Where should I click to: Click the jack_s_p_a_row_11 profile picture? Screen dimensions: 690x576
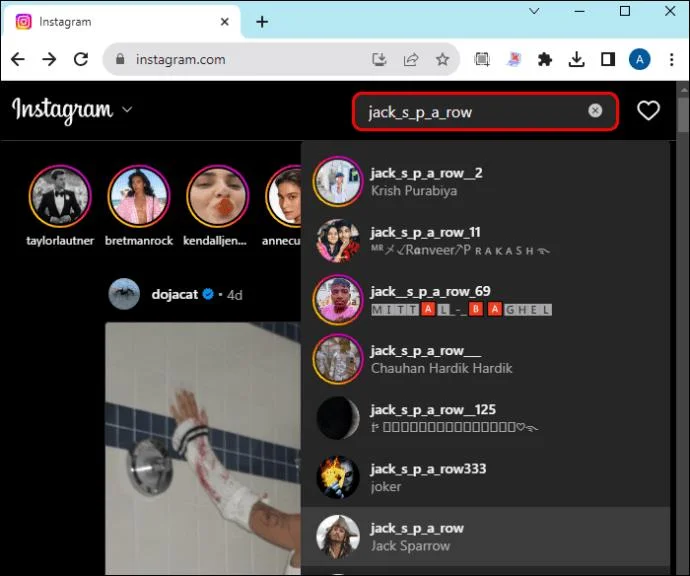point(338,241)
